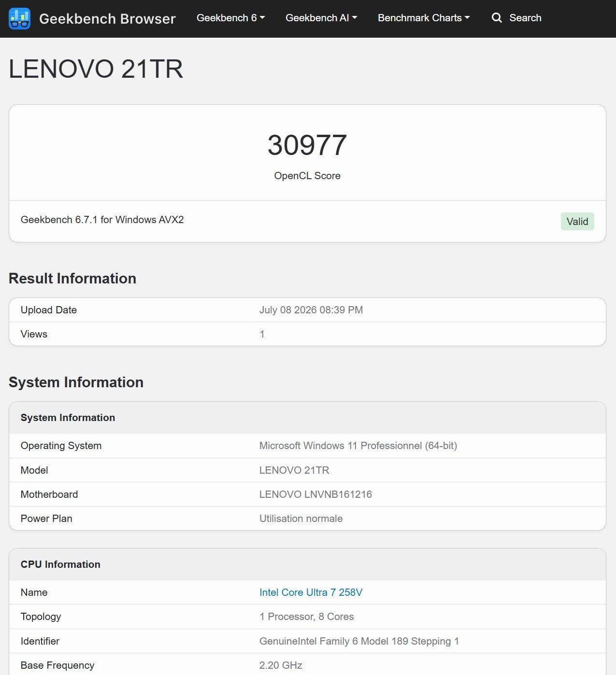The image size is (616, 675).
Task: Expand the Geekbench 6 dropdown menu
Action: [x=231, y=18]
